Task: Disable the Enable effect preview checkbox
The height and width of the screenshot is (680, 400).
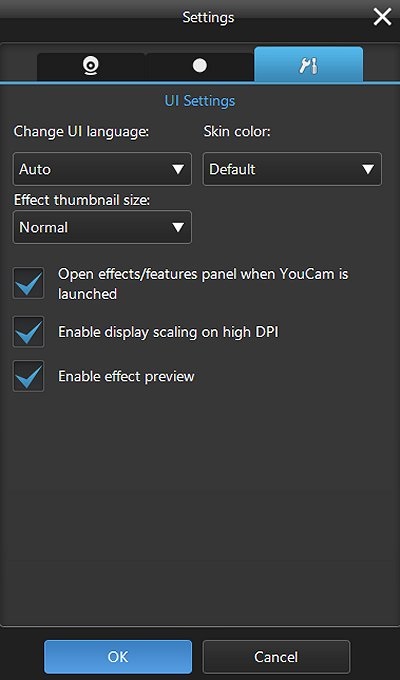Action: 28,376
